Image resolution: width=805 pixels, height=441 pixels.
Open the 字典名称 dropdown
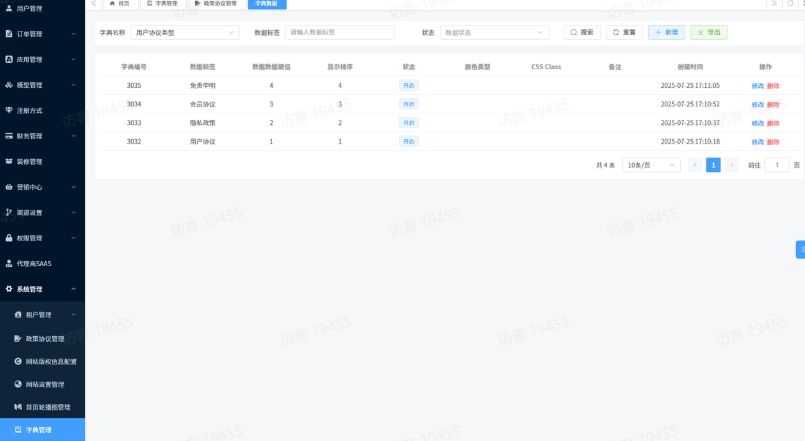(184, 32)
